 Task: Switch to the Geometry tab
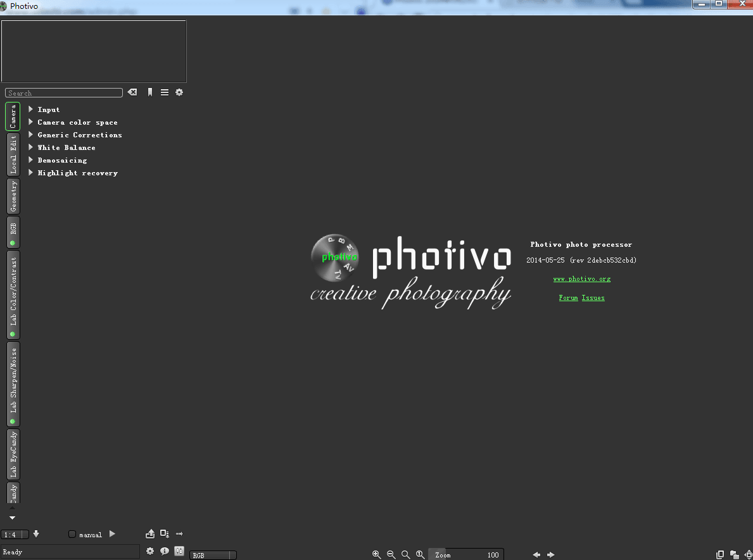coord(13,196)
